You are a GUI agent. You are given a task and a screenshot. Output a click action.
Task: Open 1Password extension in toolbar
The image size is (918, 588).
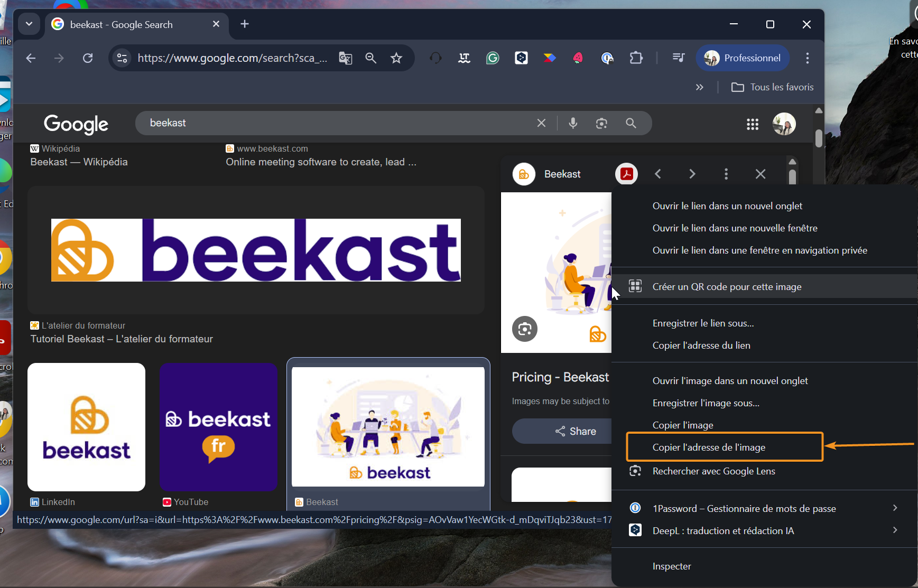click(607, 58)
